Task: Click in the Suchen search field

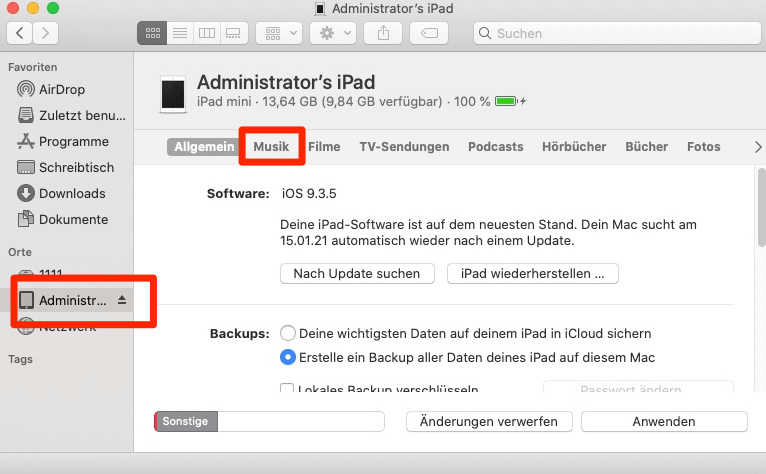Action: pos(617,33)
